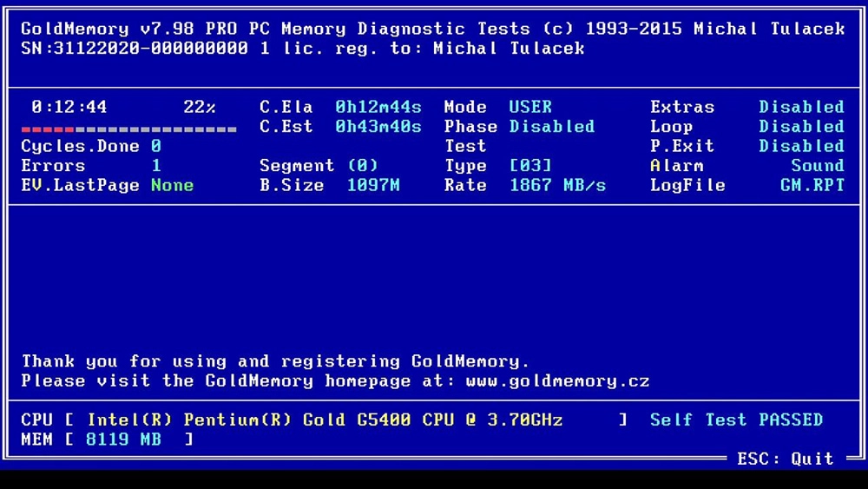
Task: Select the Mode USER value
Action: pos(530,107)
